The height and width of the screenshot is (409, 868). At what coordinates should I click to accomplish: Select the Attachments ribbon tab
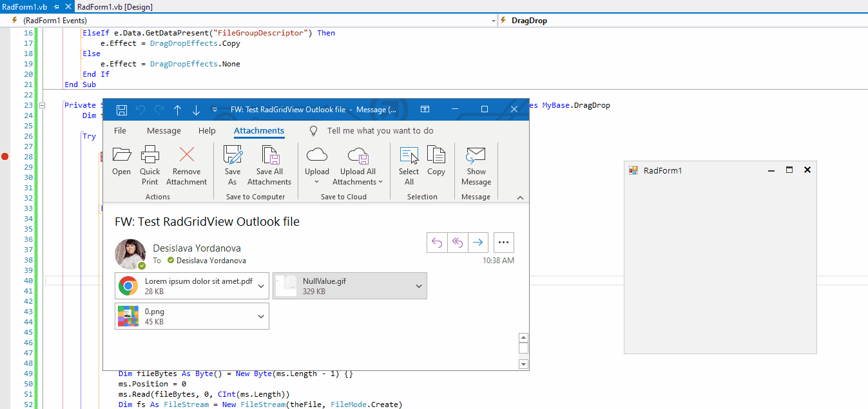(x=259, y=130)
